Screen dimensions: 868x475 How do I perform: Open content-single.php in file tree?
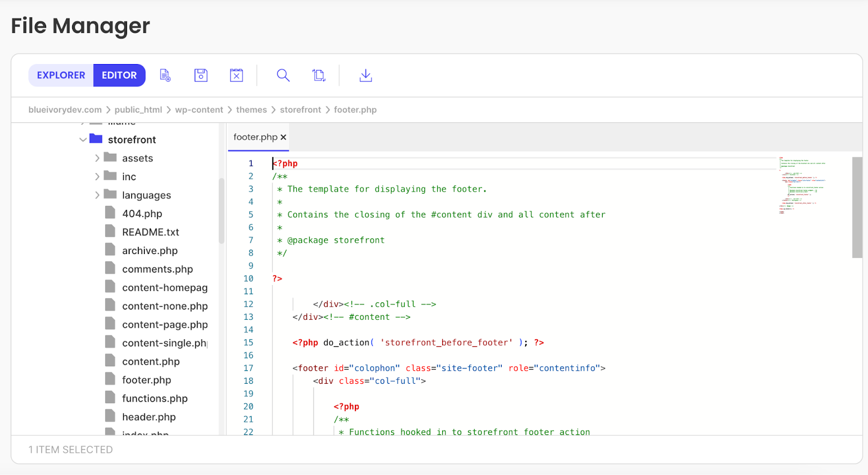165,343
